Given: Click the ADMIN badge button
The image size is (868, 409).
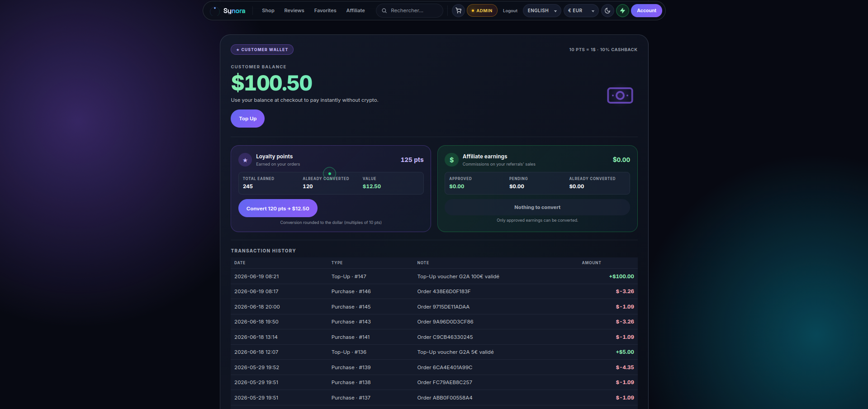Looking at the screenshot, I should [x=482, y=10].
